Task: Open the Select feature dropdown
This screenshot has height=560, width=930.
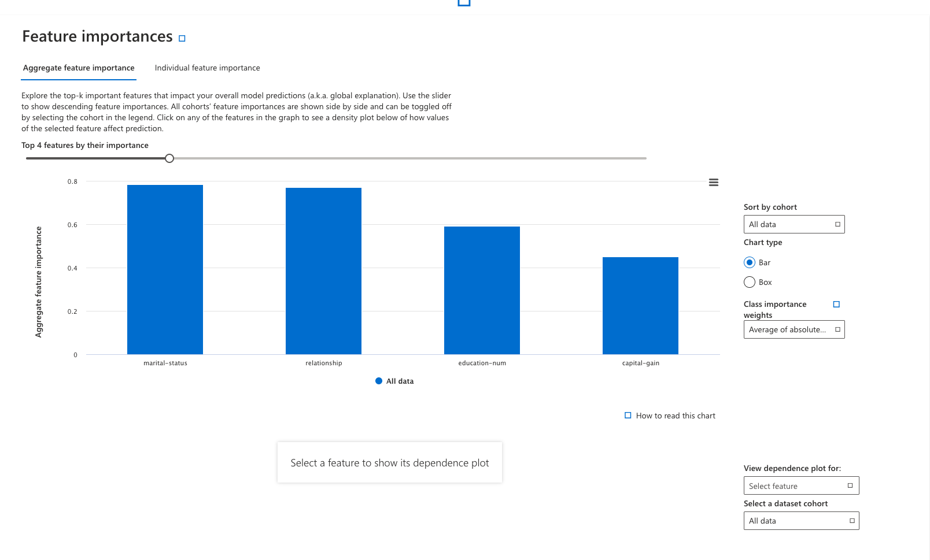Action: coord(801,486)
